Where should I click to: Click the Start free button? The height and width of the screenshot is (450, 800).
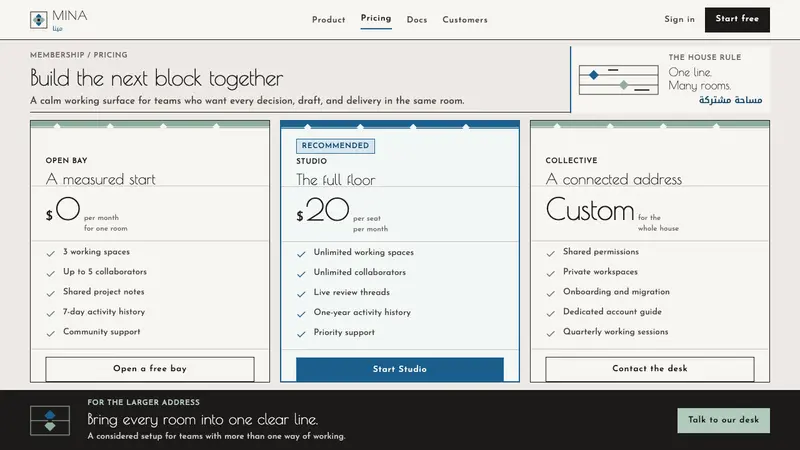737,20
